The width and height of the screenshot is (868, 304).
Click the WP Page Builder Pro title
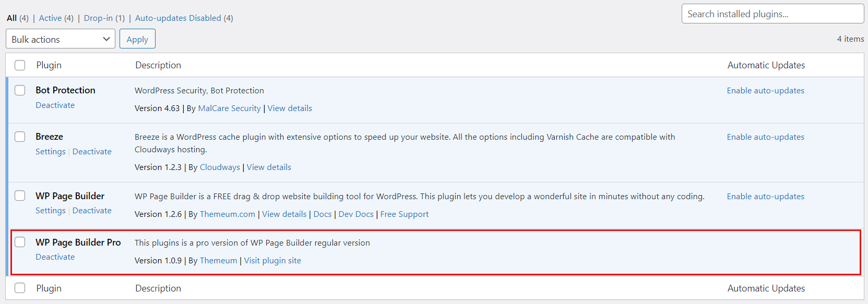click(x=78, y=242)
